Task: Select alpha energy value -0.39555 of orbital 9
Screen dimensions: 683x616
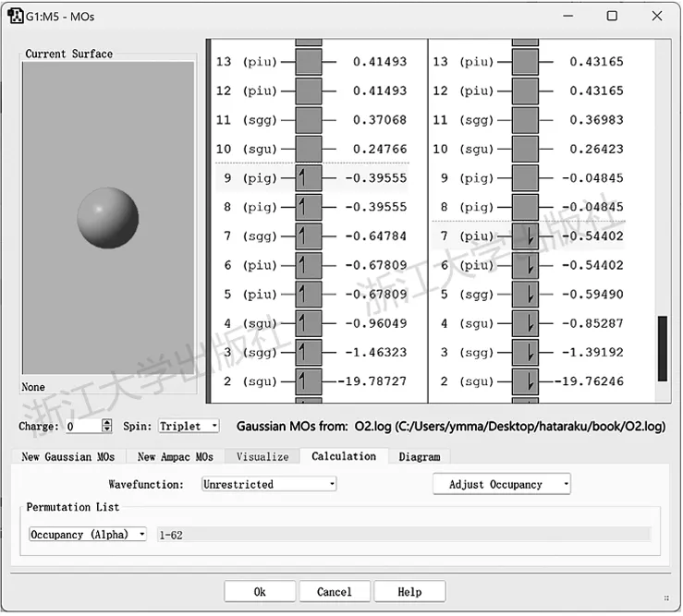Action: 375,178
